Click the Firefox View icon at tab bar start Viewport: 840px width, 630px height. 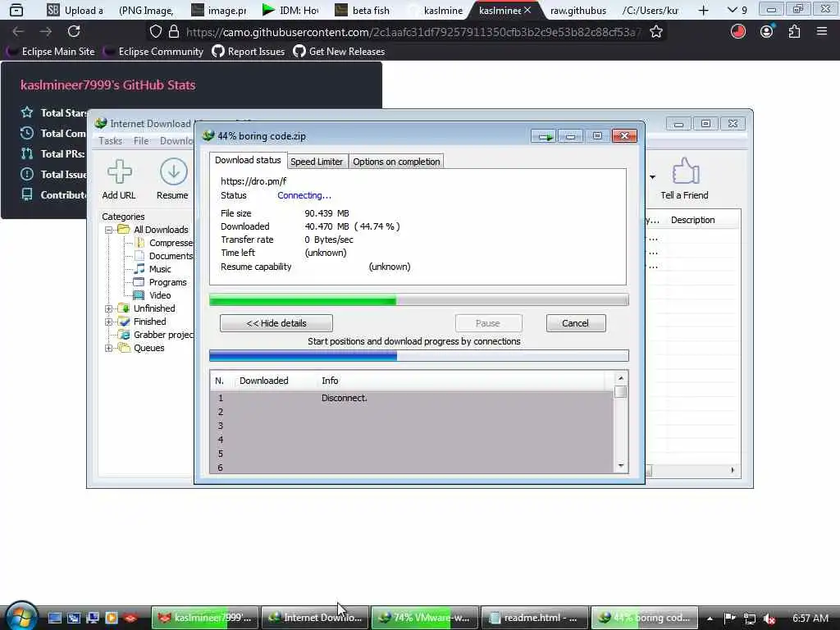[16, 10]
